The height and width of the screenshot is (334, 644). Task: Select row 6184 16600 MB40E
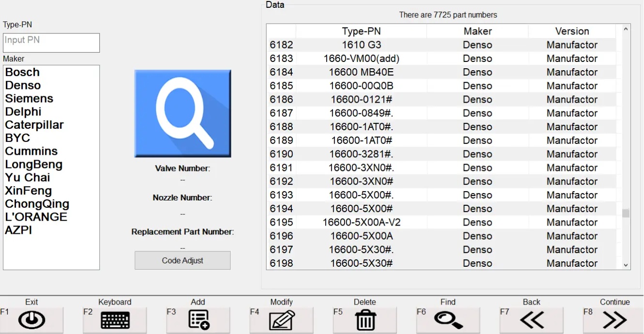tap(361, 72)
